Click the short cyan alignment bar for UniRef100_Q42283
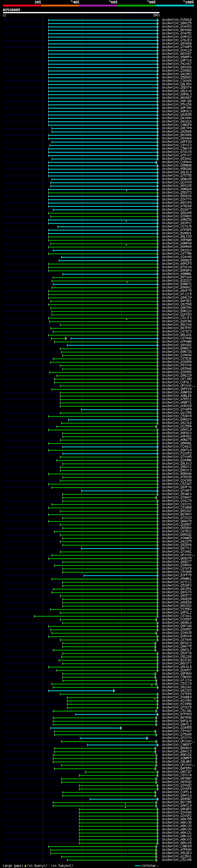Screen dimensions: 197x868 tap(82, 691)
